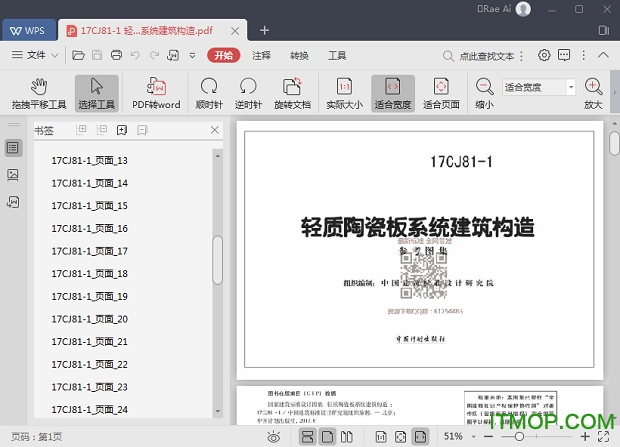
Task: Activate the Select tool arrow
Action: [96, 93]
